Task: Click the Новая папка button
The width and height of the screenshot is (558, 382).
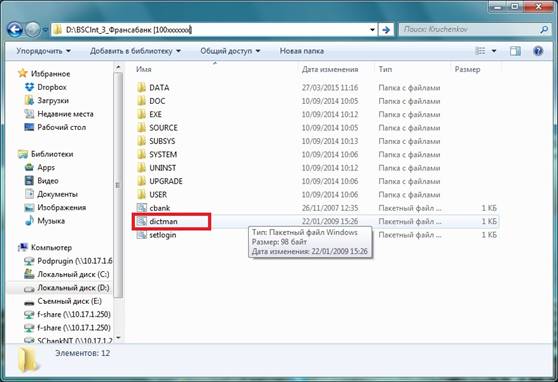Action: [x=302, y=51]
